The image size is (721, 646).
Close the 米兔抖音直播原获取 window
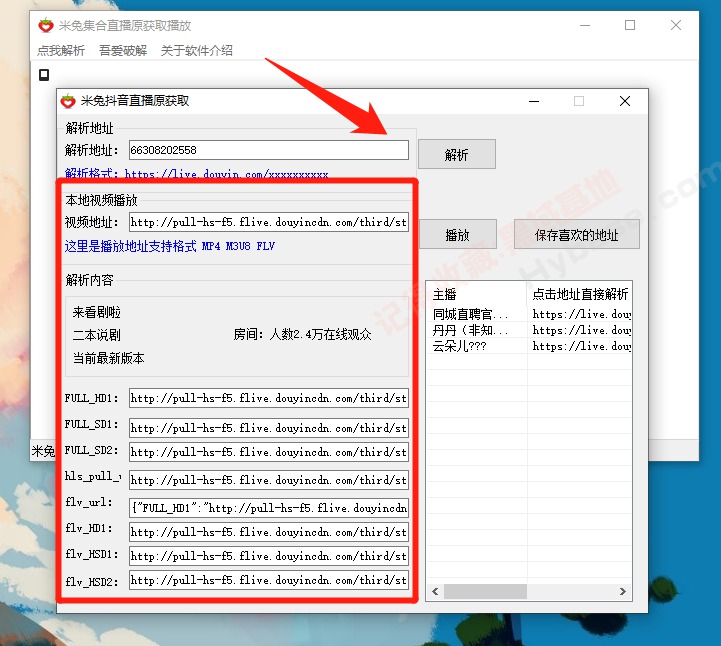tap(624, 101)
